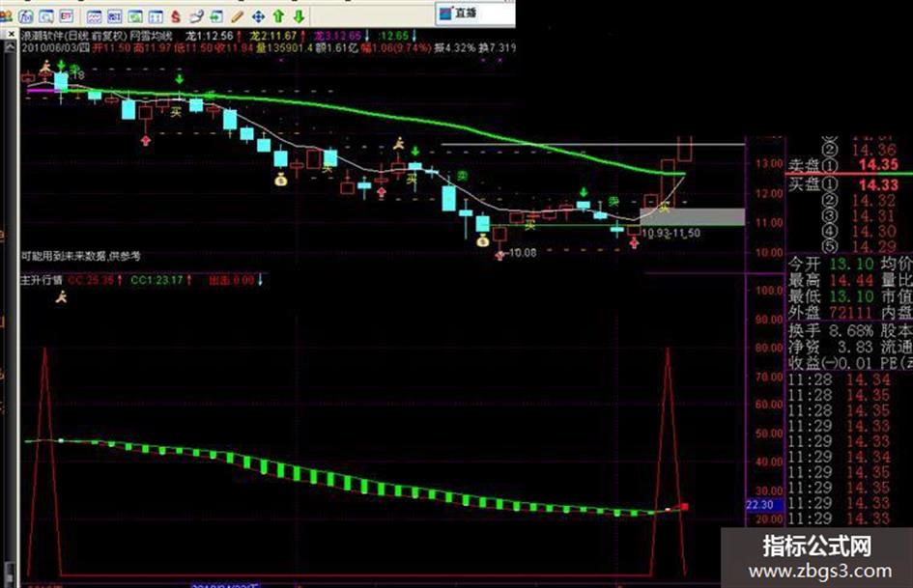Click the 外盘 72111 value
Viewport: 913px width, 588px height.
[x=851, y=313]
